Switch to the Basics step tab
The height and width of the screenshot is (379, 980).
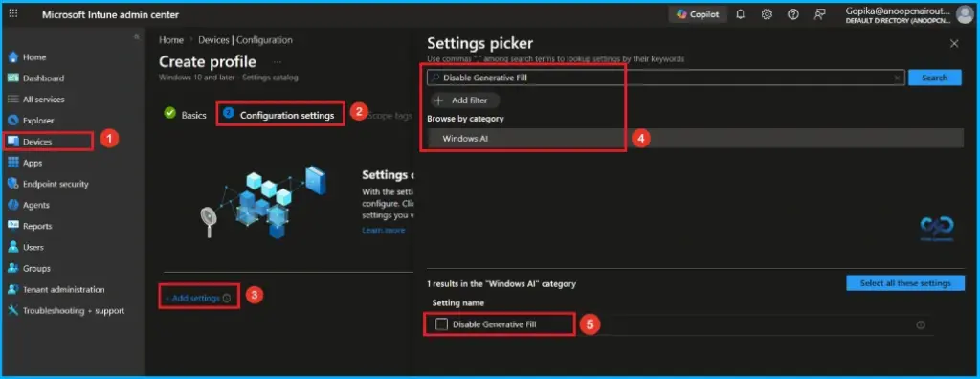pos(185,115)
